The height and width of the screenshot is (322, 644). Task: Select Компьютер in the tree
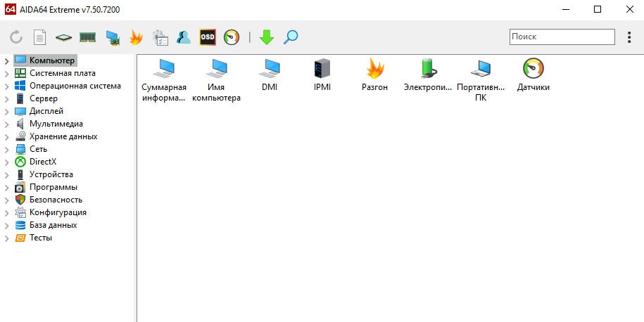pos(52,60)
